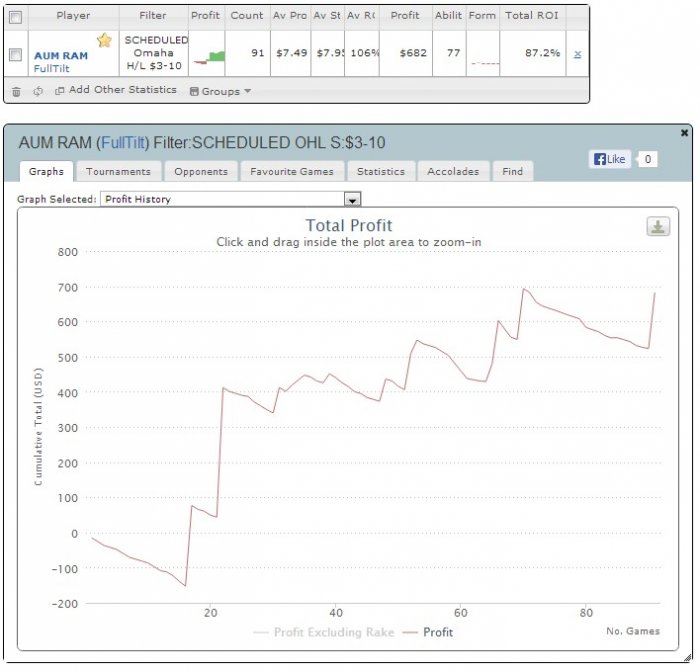Image resolution: width=700 pixels, height=672 pixels.
Task: Click Add Other Statistics
Action: coord(116,90)
